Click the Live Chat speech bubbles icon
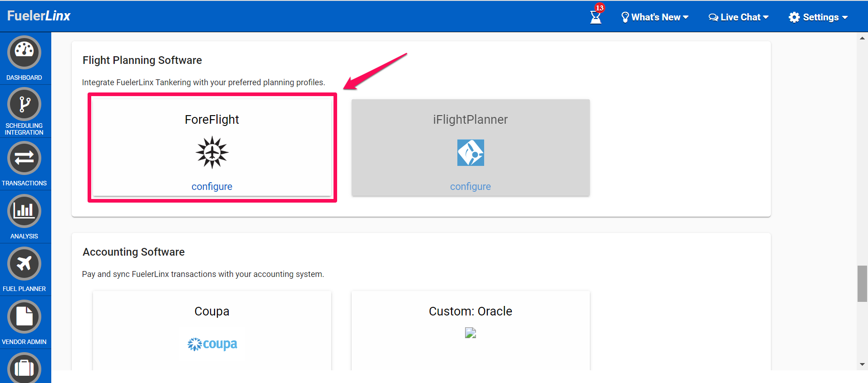This screenshot has width=868, height=383. point(713,17)
